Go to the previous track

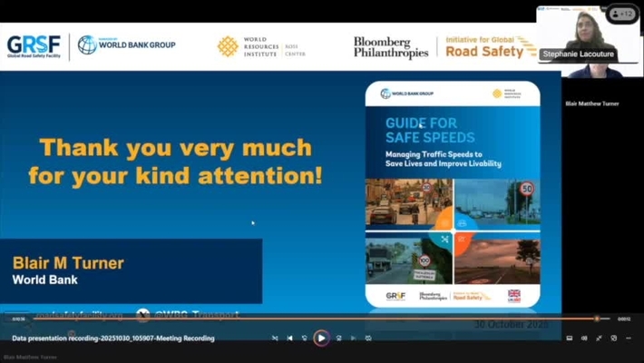click(290, 338)
